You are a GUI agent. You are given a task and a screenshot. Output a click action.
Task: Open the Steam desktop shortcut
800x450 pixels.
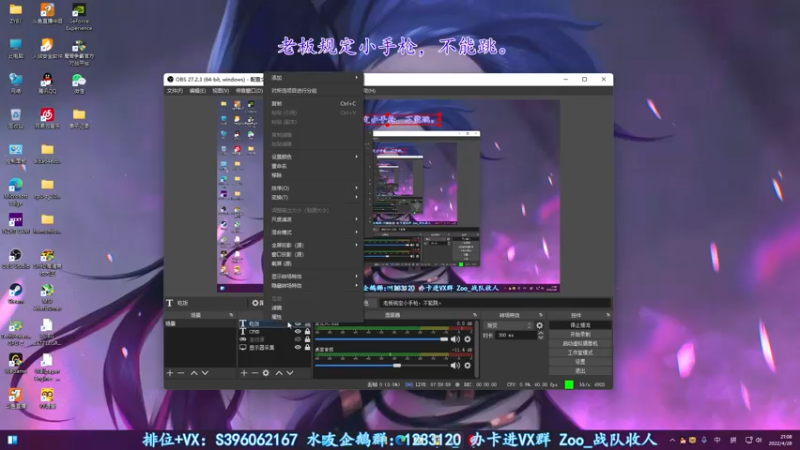15,293
